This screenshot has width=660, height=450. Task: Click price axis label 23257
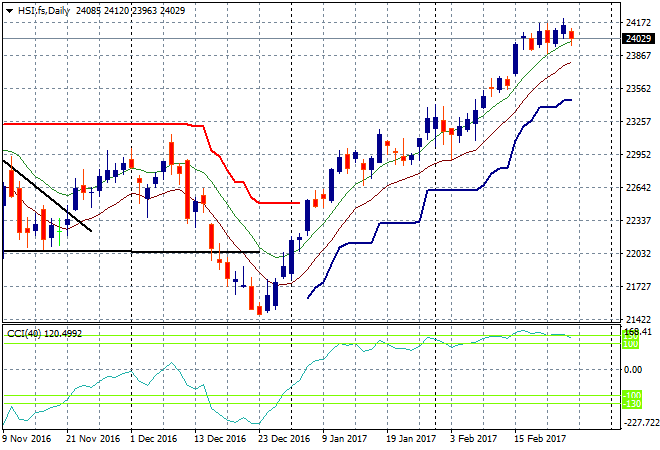pyautogui.click(x=638, y=122)
